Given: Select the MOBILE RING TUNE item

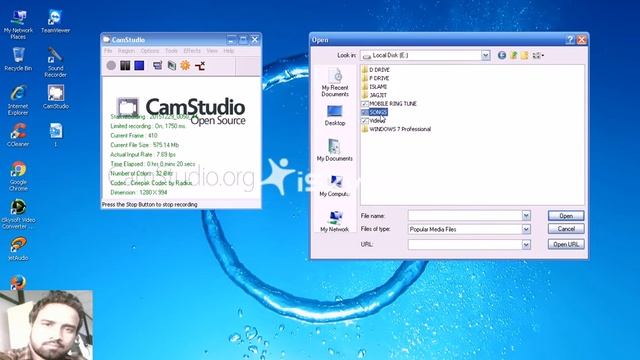Looking at the screenshot, I should pyautogui.click(x=389, y=104).
